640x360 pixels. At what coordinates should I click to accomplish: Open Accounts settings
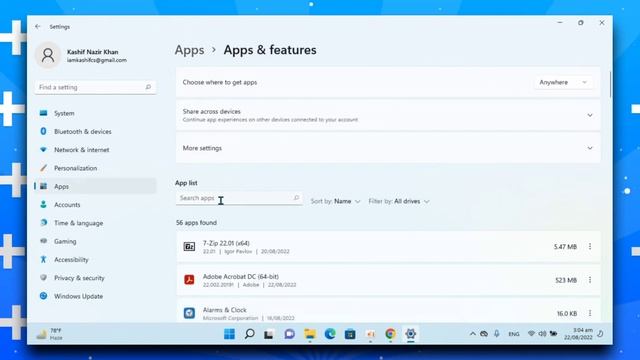[x=96, y=204]
